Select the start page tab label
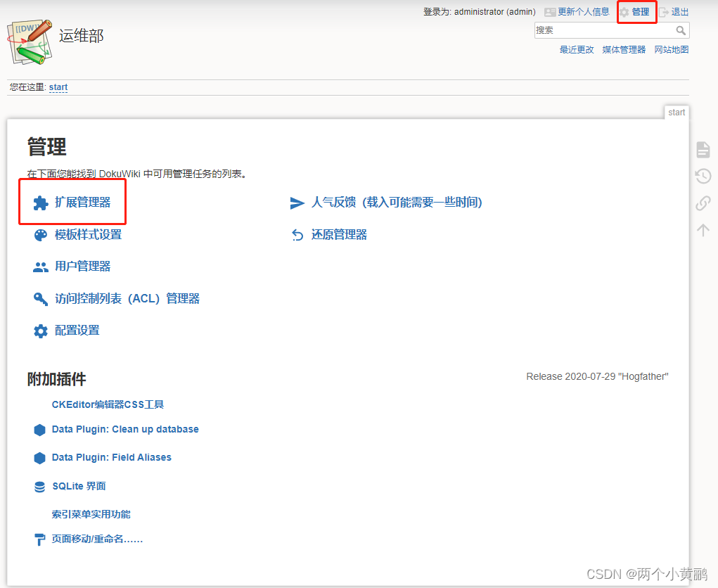 677,113
